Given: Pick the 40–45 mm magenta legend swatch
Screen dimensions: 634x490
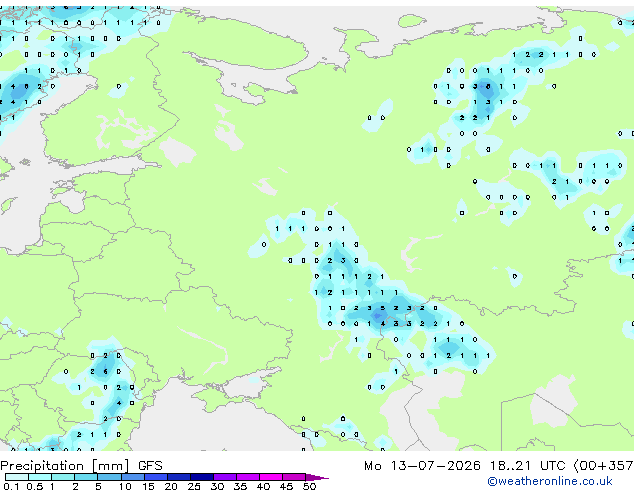Looking at the screenshot, I should (271, 477).
